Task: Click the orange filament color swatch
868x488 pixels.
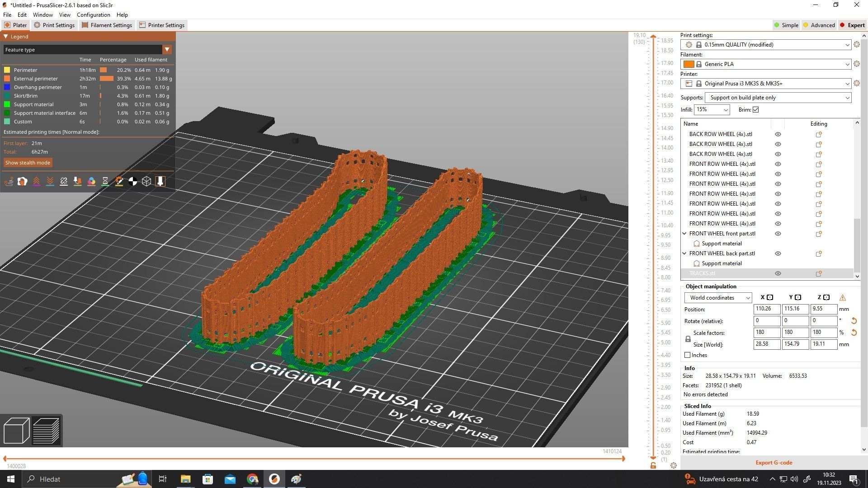Action: pyautogui.click(x=689, y=64)
